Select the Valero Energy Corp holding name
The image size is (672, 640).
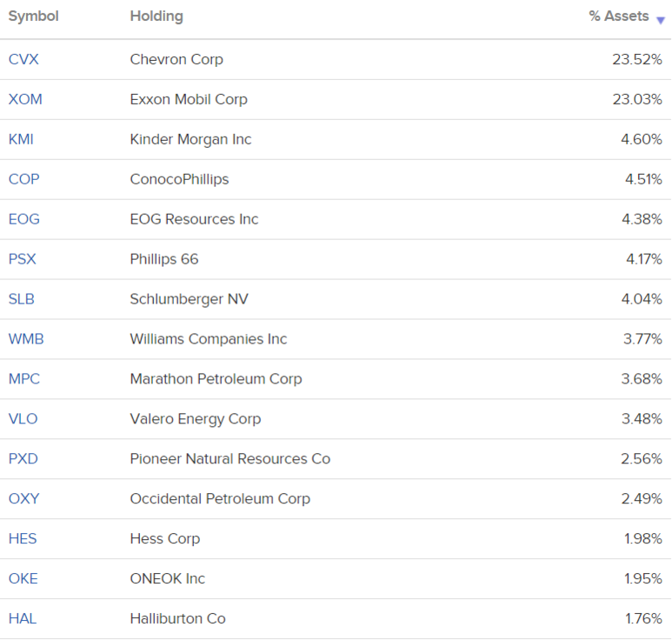[x=196, y=418]
